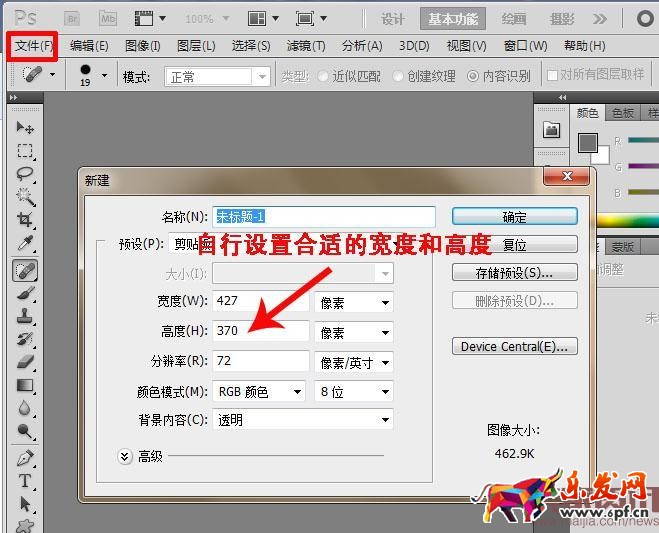The width and height of the screenshot is (659, 533).
Task: Open the RGB color mode dropdown
Action: (259, 392)
